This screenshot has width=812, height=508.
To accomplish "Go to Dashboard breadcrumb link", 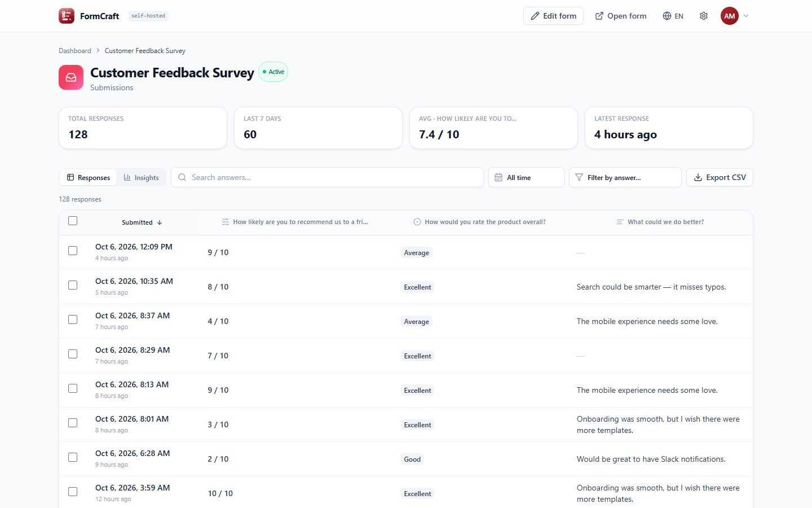I will (x=75, y=51).
